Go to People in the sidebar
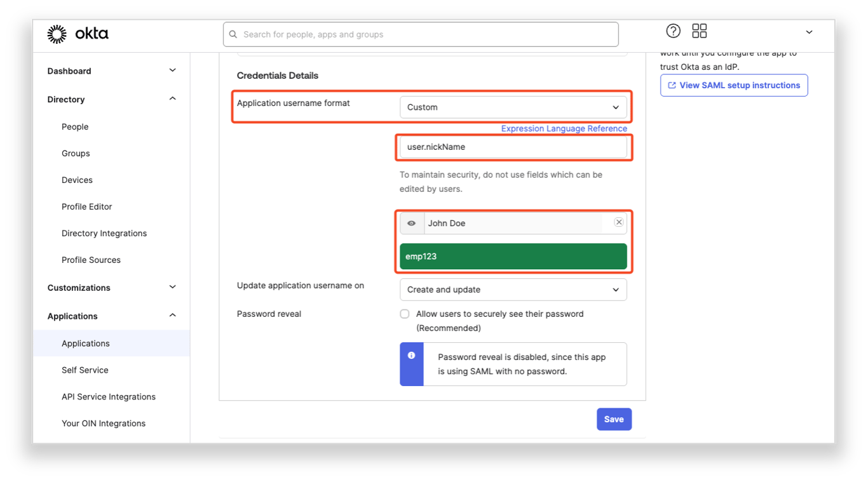The image size is (868, 482). [75, 127]
